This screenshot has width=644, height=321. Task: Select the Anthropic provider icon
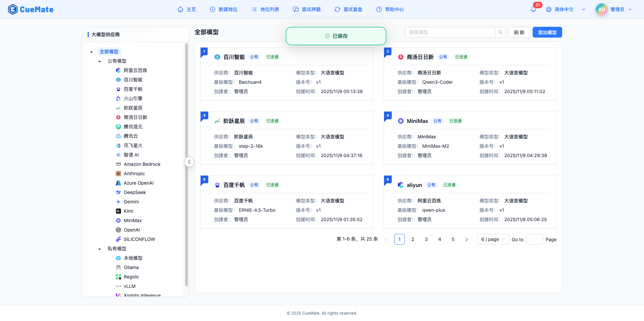[x=118, y=174]
